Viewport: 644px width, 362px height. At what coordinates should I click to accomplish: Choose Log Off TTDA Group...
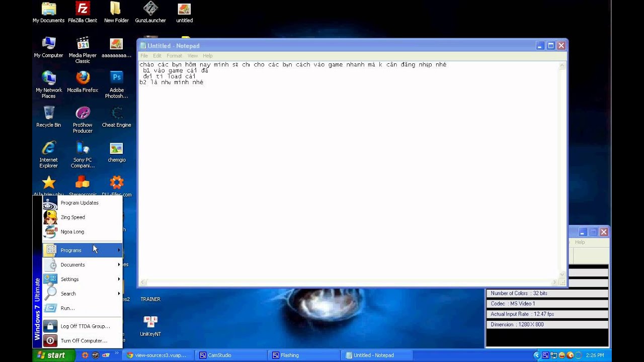point(83,326)
